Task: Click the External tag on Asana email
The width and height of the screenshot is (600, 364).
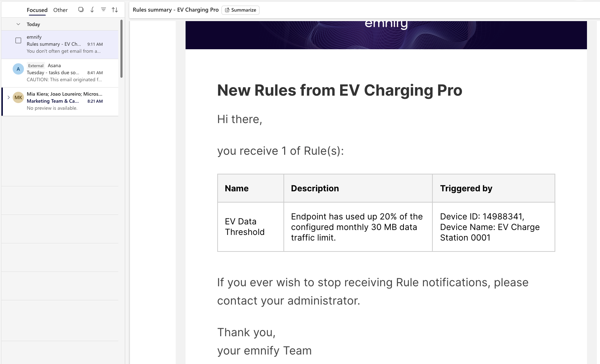Action: click(x=36, y=66)
